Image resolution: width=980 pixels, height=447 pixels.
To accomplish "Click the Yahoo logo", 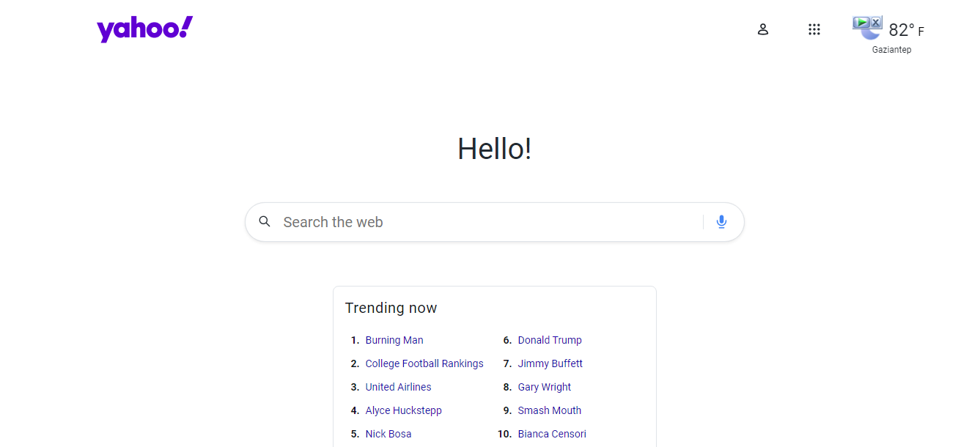I will coord(144,29).
